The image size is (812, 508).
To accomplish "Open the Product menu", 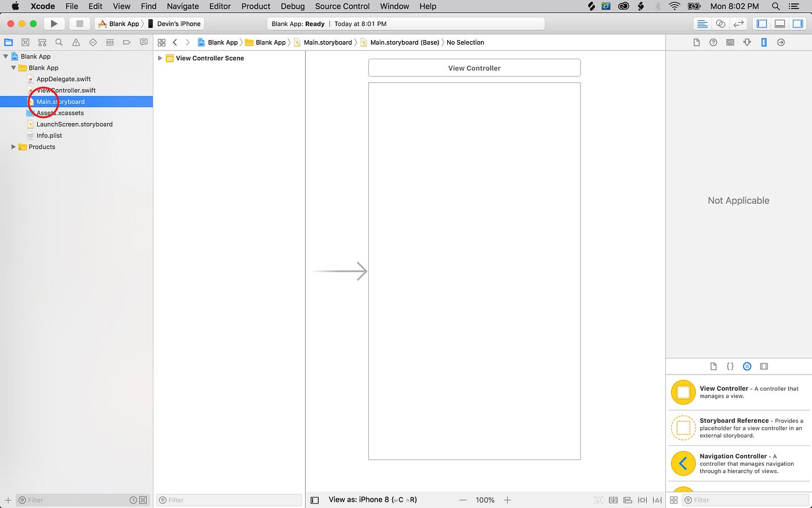I will pyautogui.click(x=256, y=6).
